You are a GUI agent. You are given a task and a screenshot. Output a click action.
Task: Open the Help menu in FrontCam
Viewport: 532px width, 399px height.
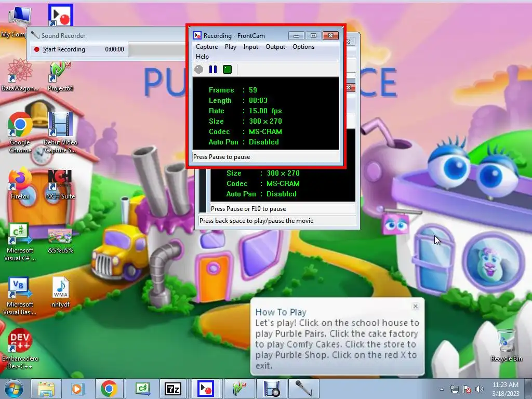click(x=202, y=57)
